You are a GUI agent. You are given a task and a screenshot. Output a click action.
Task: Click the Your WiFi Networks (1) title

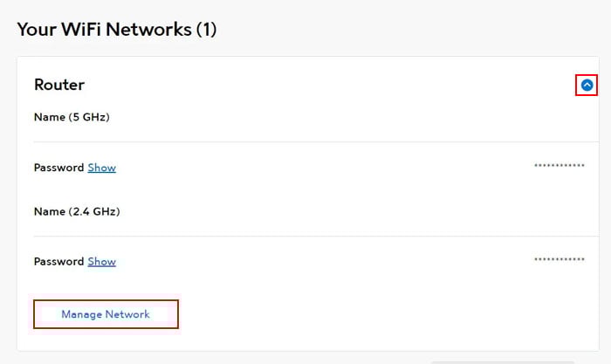(x=117, y=29)
